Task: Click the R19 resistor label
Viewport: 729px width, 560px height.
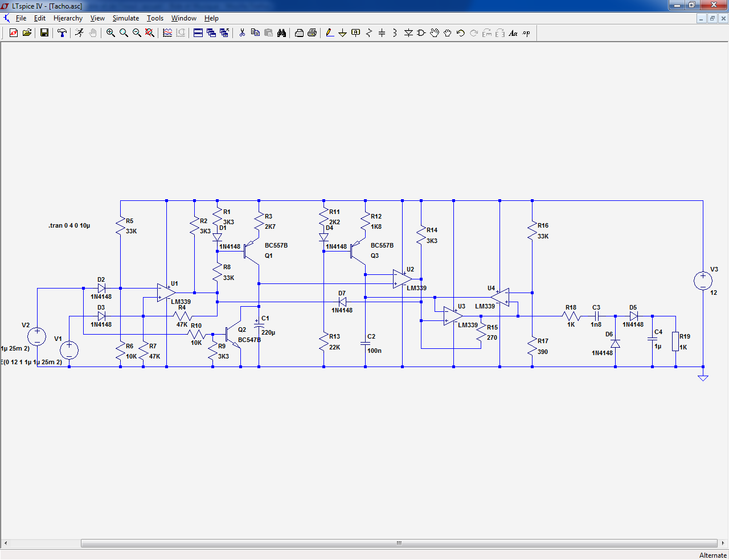Action: click(685, 336)
